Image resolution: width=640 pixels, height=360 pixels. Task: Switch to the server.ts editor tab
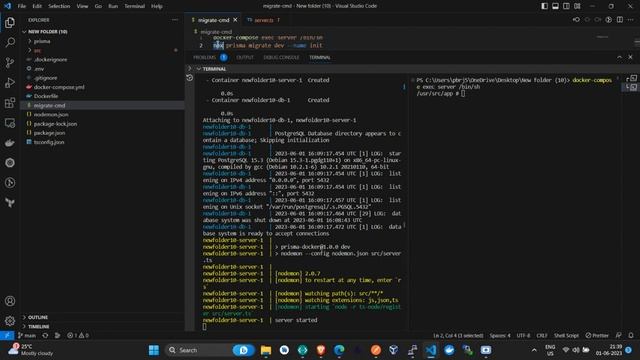pyautogui.click(x=263, y=20)
